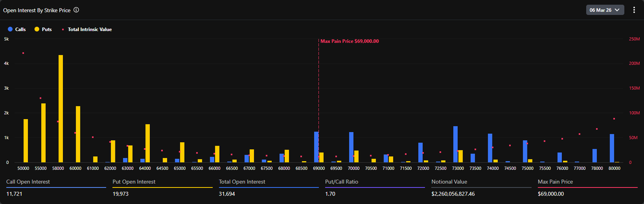The image size is (644, 204).
Task: Toggle the Calls legend series
Action: [17, 30]
